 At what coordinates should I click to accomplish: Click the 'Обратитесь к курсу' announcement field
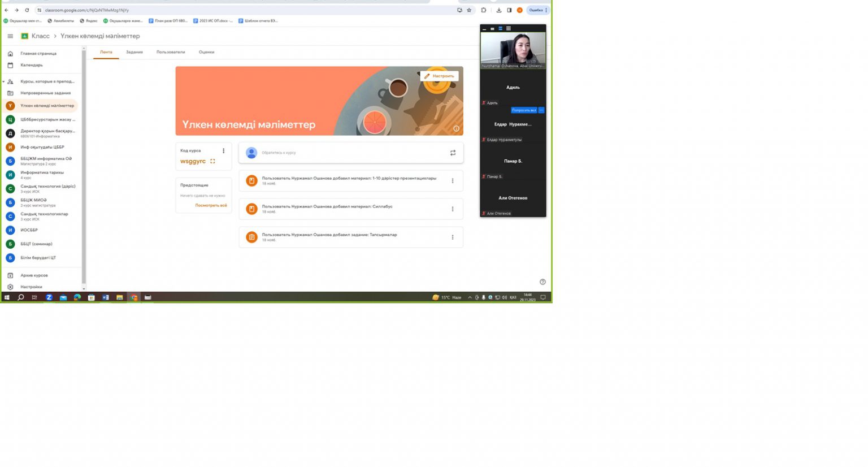pos(339,153)
